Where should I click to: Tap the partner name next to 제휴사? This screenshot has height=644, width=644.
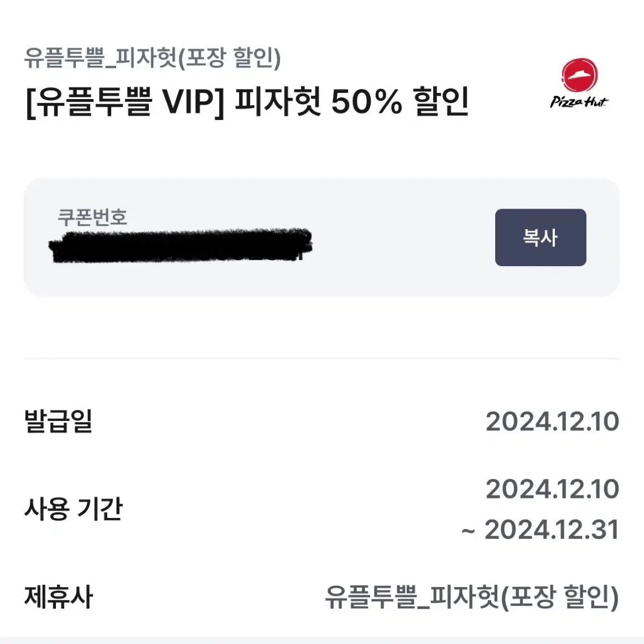point(472,597)
